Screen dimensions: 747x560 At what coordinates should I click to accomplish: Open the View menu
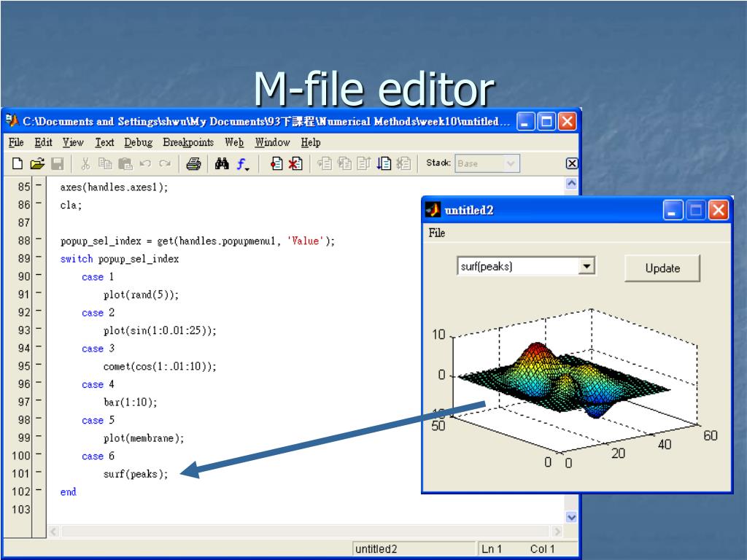pyautogui.click(x=73, y=142)
